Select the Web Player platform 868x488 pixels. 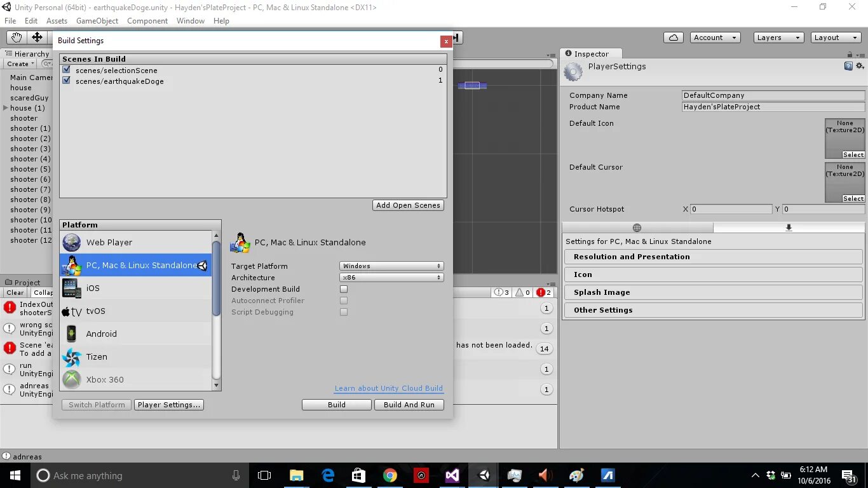click(x=135, y=242)
